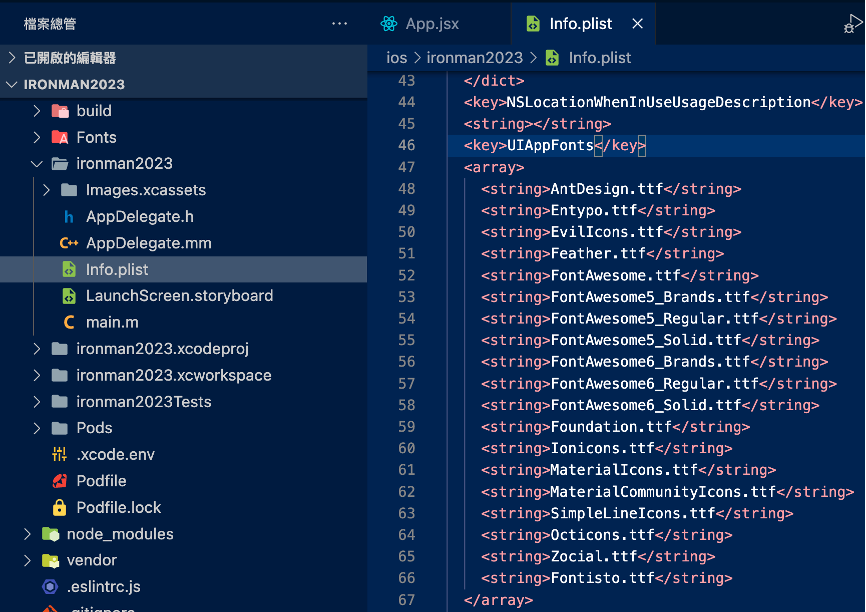Click the React icon on App.jsx tab
Image resolution: width=866 pixels, height=612 pixels.
(x=389, y=24)
